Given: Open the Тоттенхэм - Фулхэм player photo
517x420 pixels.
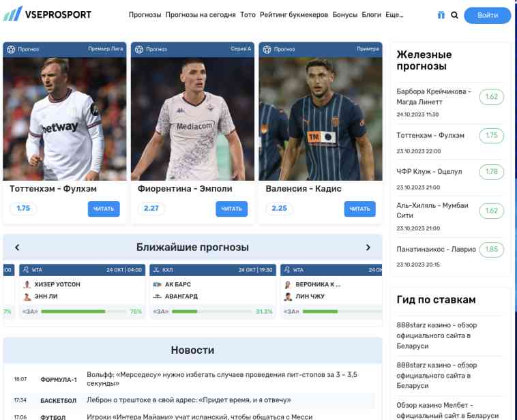Looking at the screenshot, I should point(65,119).
